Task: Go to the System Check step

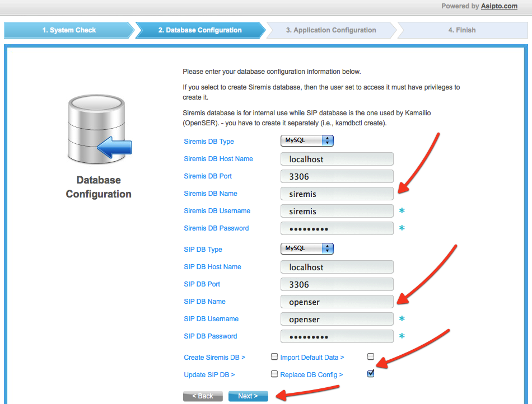Action: [x=69, y=30]
